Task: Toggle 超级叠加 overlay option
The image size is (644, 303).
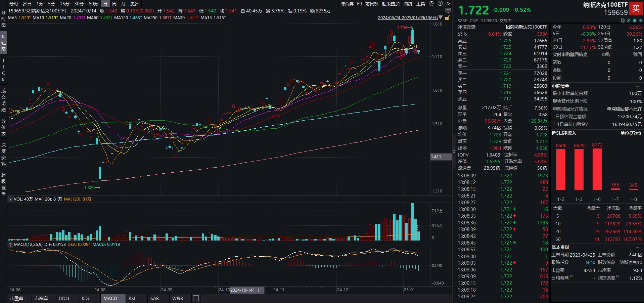Action: 390,4
